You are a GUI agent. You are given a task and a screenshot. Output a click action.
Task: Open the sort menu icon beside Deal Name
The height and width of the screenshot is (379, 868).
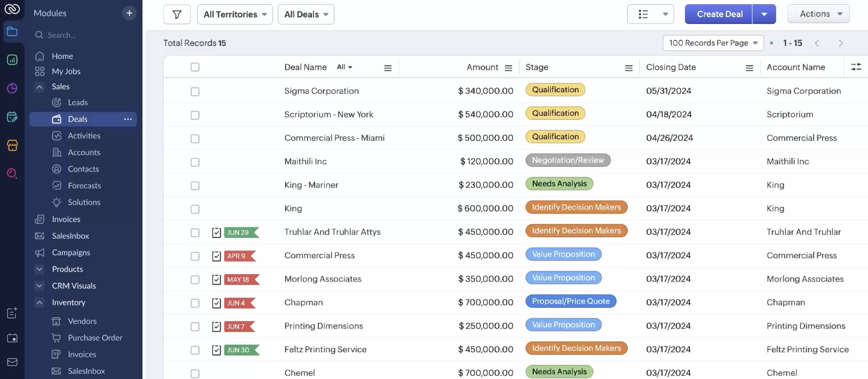click(x=387, y=68)
